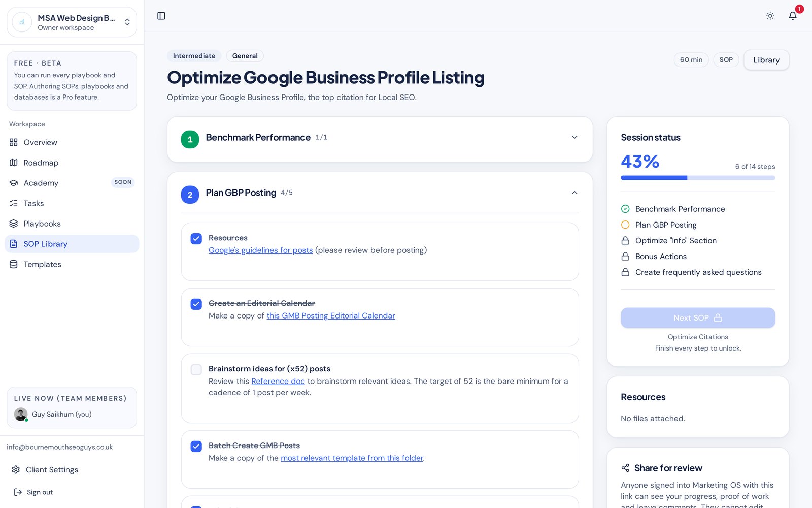
Task: Click the 60 min badge
Action: [x=691, y=60]
